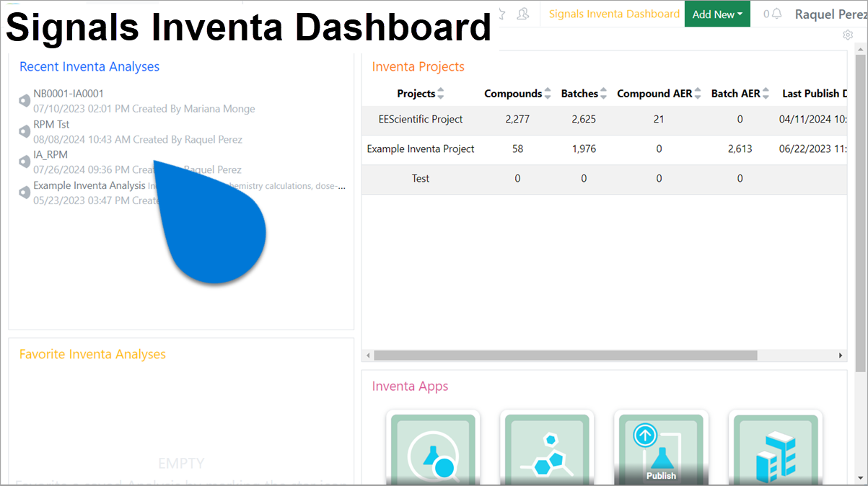The height and width of the screenshot is (486, 868).
Task: Sort table by Batches column arrows
Action: click(603, 94)
